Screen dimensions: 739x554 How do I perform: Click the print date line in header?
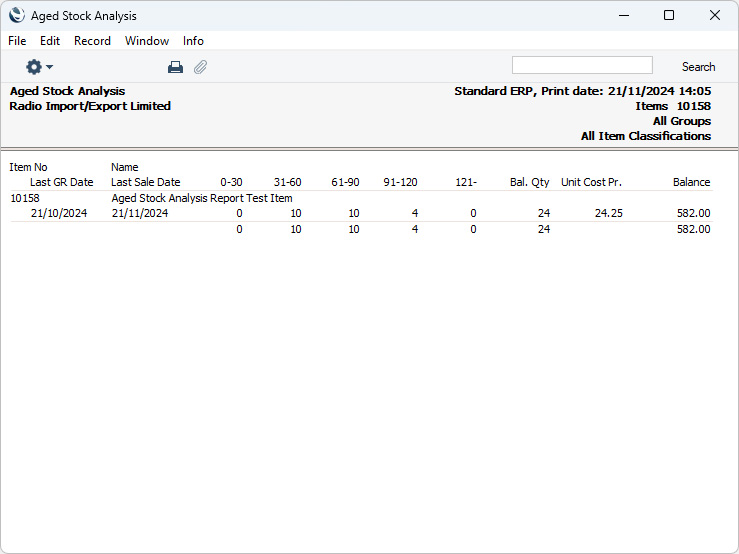pos(583,91)
